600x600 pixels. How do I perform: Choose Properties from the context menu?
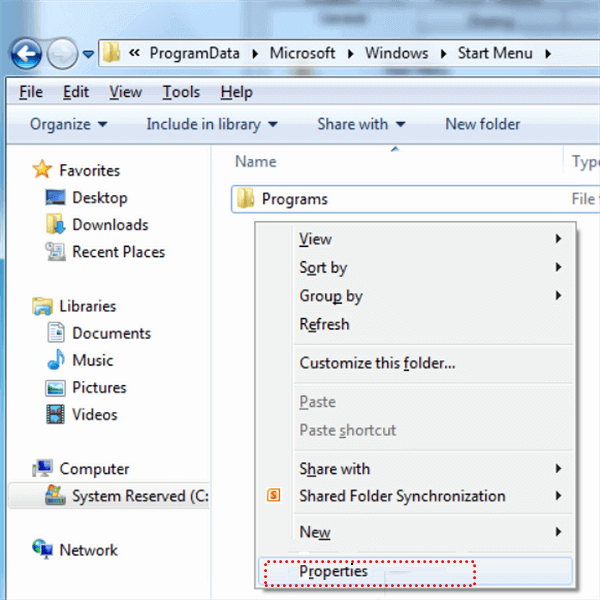(x=416, y=571)
